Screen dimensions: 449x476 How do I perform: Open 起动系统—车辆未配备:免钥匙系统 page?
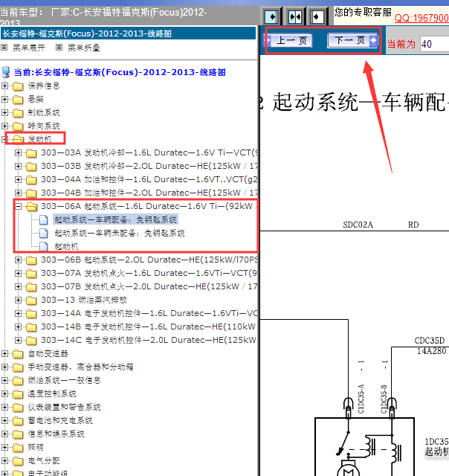click(x=120, y=233)
